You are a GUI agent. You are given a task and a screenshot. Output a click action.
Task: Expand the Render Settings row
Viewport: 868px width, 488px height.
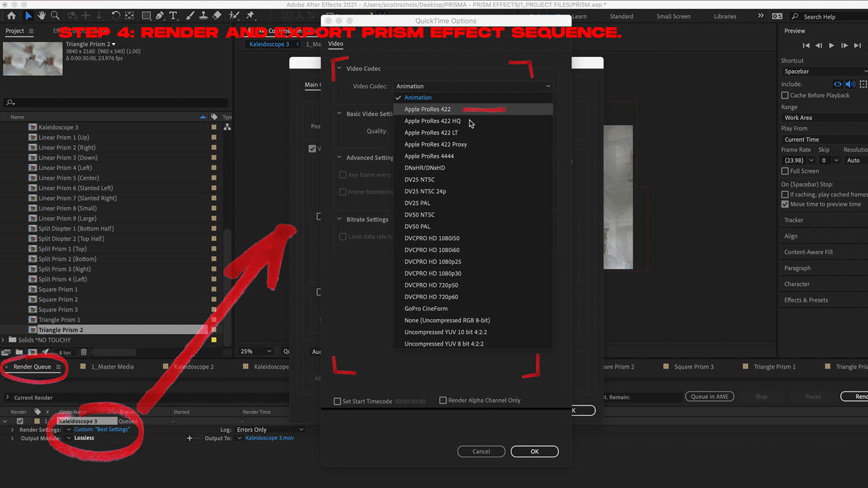pos(12,430)
